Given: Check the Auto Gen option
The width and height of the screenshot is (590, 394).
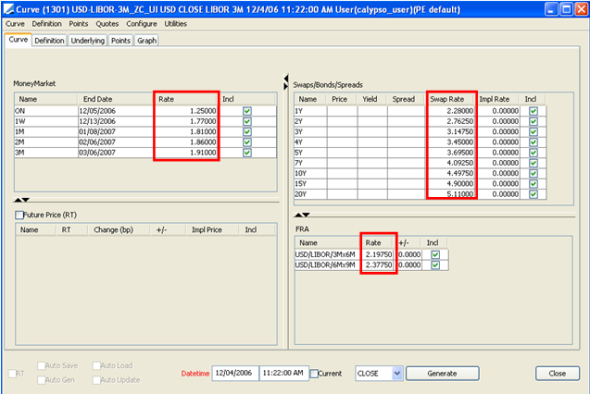Looking at the screenshot, I should pos(41,380).
